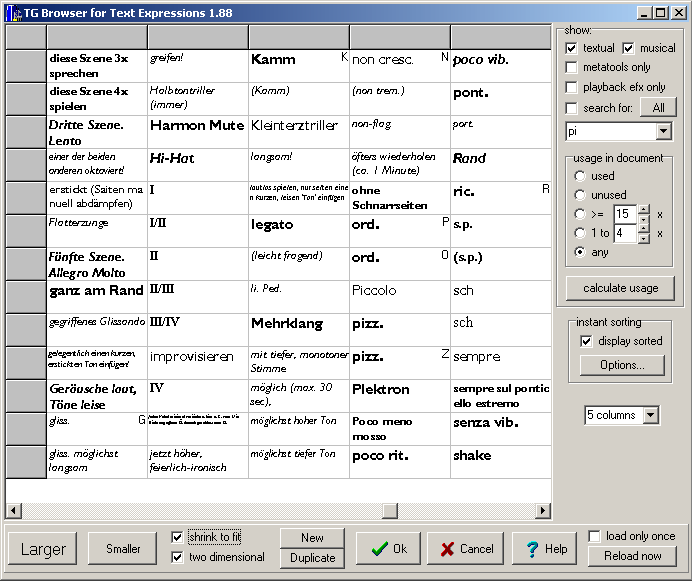
Task: Select the pont. expression cell
Action: [x=501, y=99]
